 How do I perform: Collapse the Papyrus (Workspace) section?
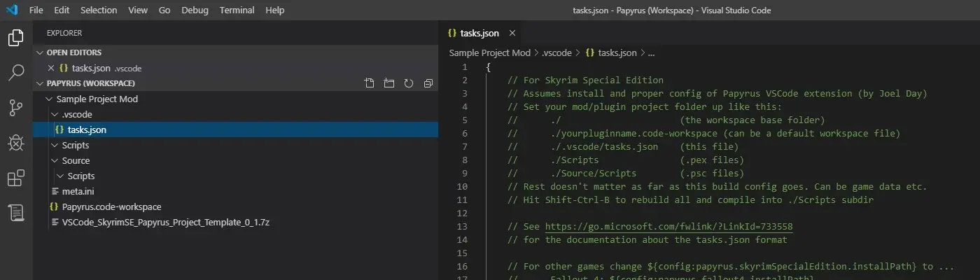point(41,83)
